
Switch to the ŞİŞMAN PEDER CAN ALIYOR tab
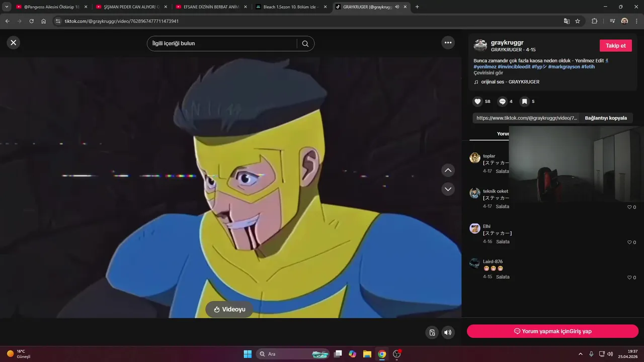[131, 7]
